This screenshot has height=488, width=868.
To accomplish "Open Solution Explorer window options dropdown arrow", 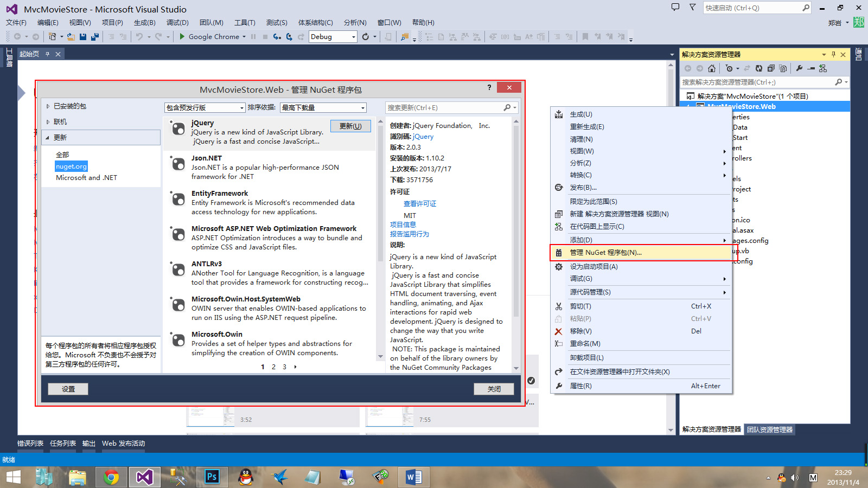I will point(824,54).
